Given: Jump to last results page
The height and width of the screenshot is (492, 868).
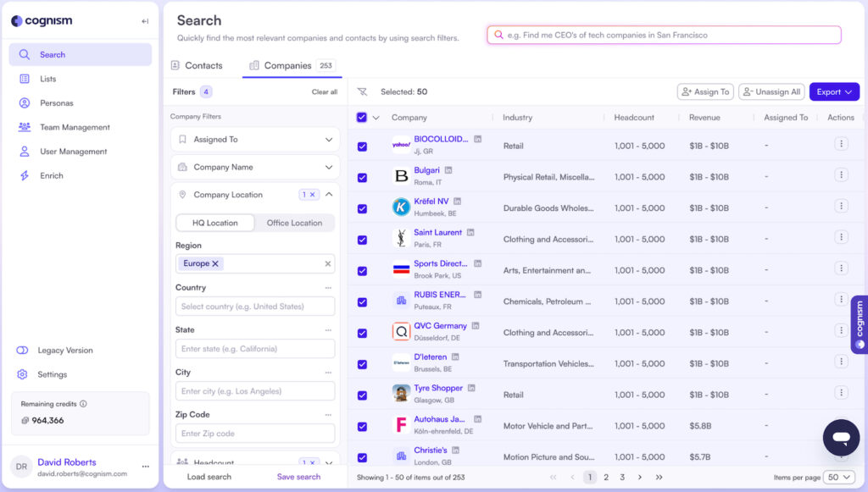Looking at the screenshot, I should tap(659, 477).
